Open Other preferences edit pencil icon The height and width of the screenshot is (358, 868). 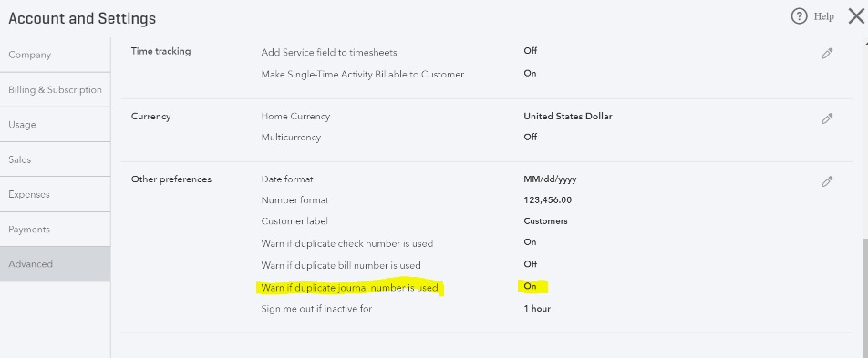(x=827, y=181)
